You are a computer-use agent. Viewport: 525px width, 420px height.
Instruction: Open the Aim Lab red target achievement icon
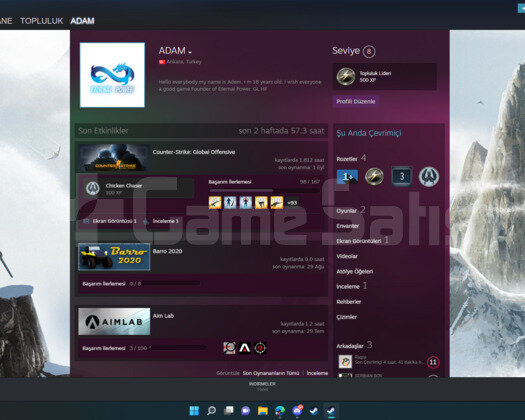click(260, 348)
